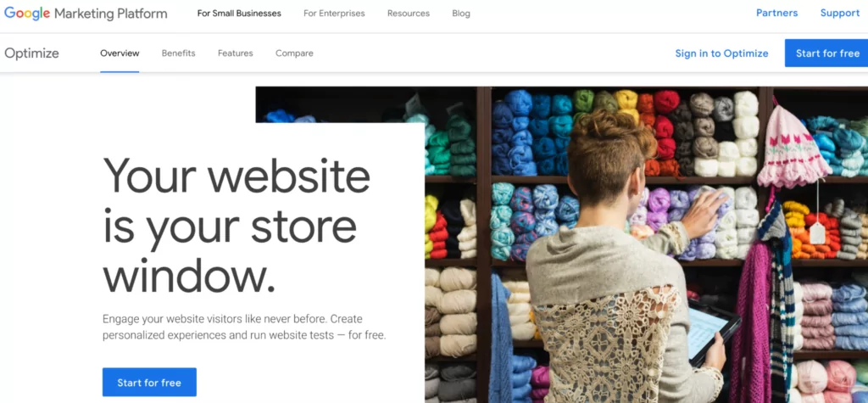Viewport: 868px width, 403px height.
Task: Click the pink knitted hat in image
Action: pos(793,147)
